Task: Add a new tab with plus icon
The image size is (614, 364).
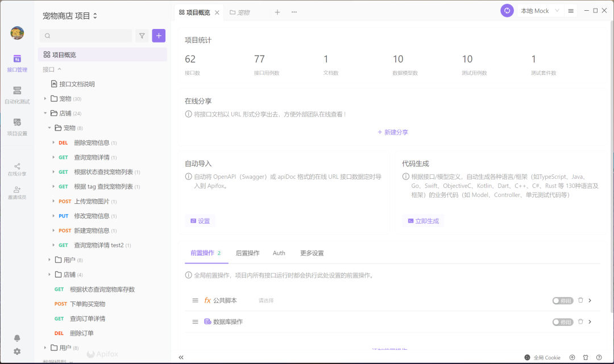Action: pos(277,12)
